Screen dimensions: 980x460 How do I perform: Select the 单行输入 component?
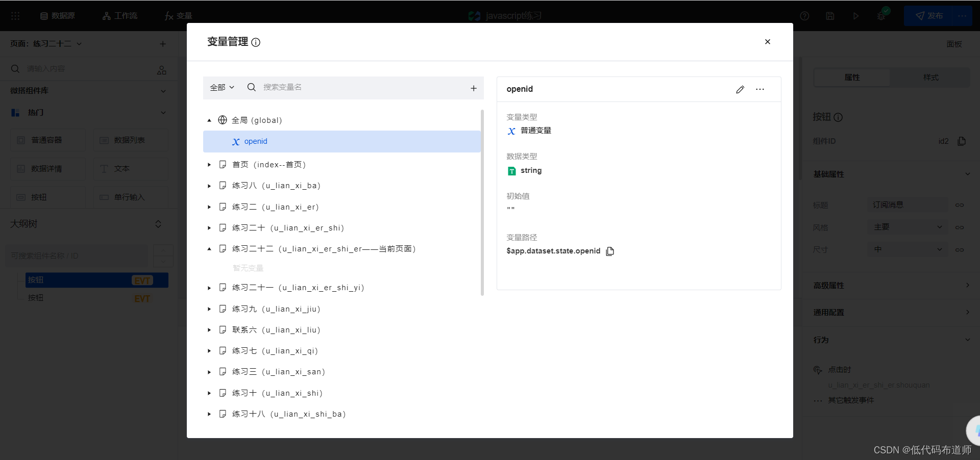tap(131, 197)
